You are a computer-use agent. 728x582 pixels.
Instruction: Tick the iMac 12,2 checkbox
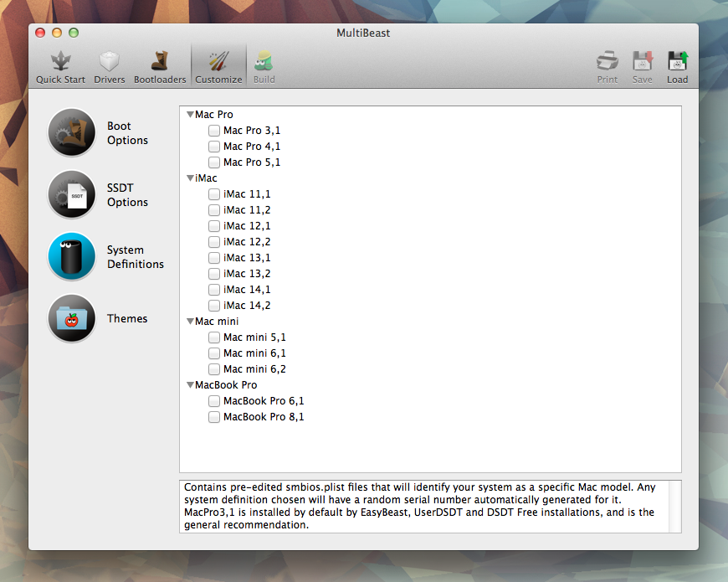click(x=214, y=241)
